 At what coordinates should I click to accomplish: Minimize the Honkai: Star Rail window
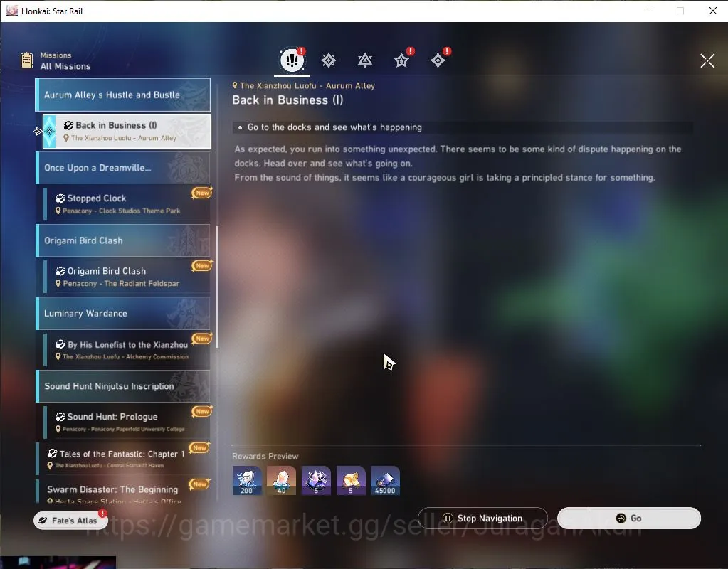(x=648, y=11)
